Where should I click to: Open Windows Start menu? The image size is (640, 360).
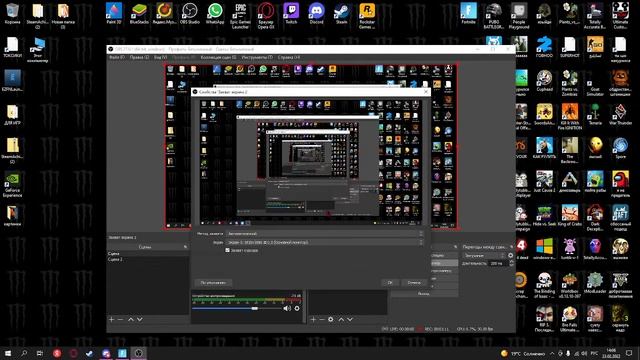pyautogui.click(x=8, y=353)
